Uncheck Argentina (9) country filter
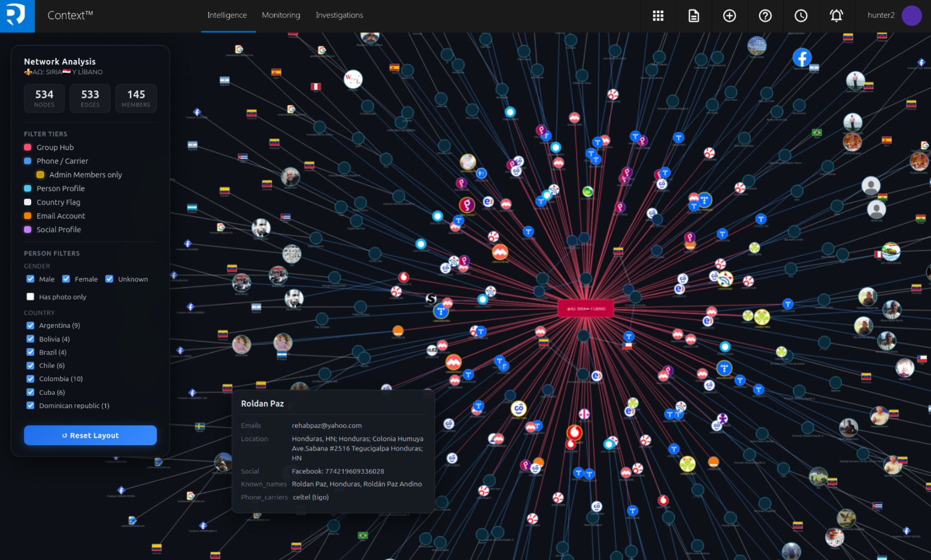The image size is (931, 560). pos(31,325)
